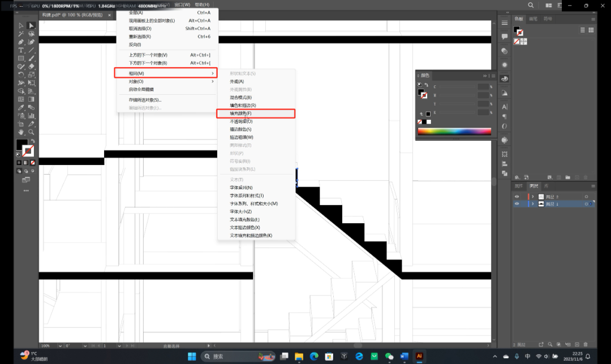Click target circle of 图层 2
611x364 pixels.
[586, 197]
